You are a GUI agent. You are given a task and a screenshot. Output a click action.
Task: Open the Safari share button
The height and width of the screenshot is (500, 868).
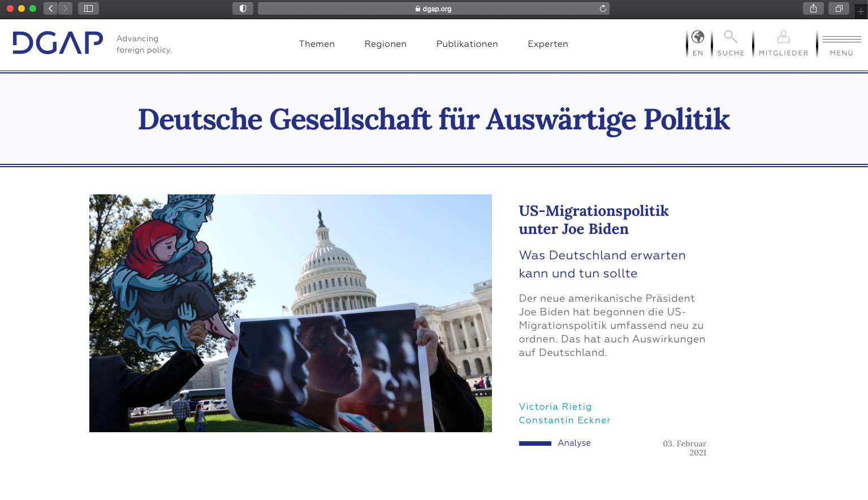pyautogui.click(x=813, y=8)
